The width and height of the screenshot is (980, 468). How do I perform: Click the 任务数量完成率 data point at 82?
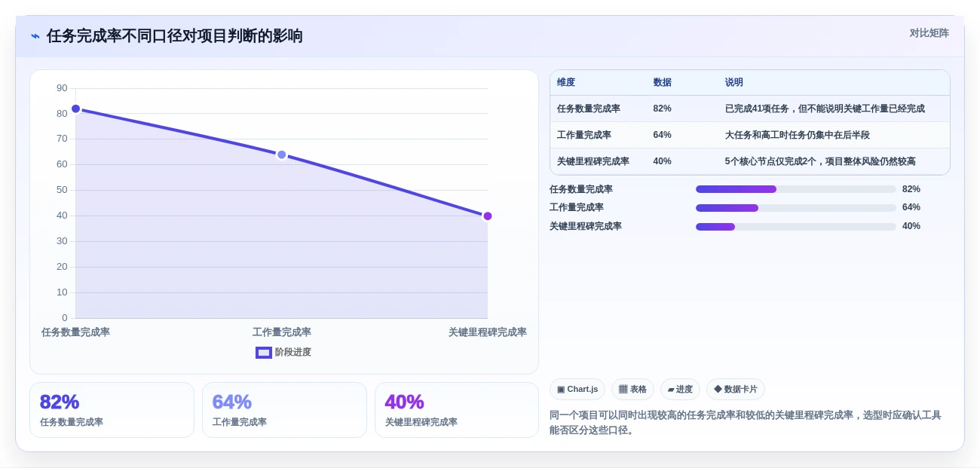point(75,109)
